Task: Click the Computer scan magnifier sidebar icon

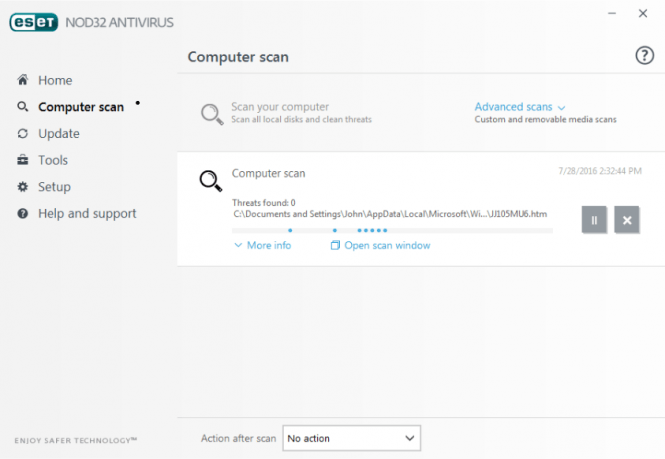Action: (22, 106)
